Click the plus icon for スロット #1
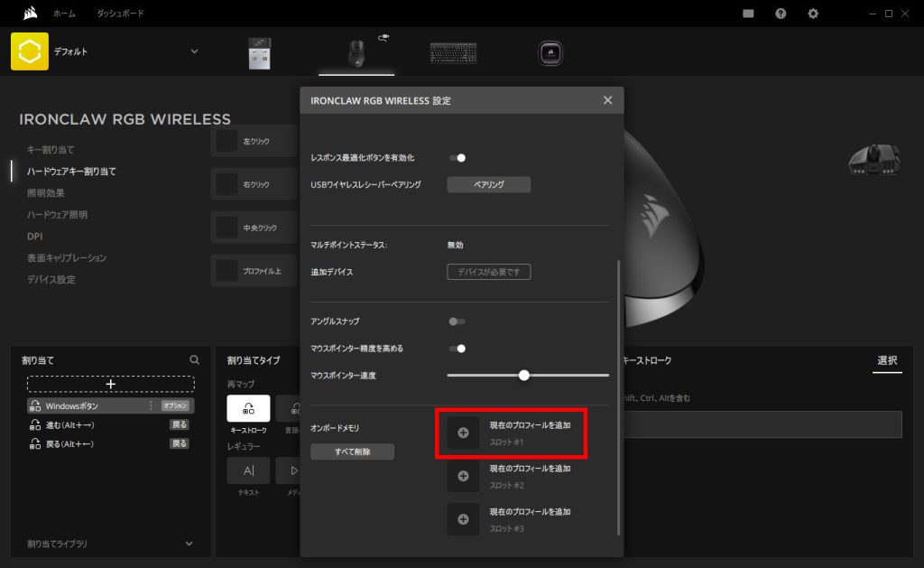The width and height of the screenshot is (924, 568). 463,433
